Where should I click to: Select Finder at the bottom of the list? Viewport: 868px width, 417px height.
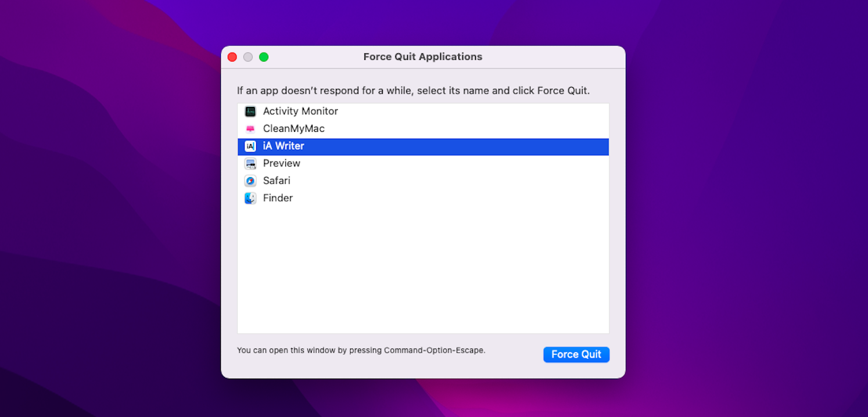pos(278,198)
